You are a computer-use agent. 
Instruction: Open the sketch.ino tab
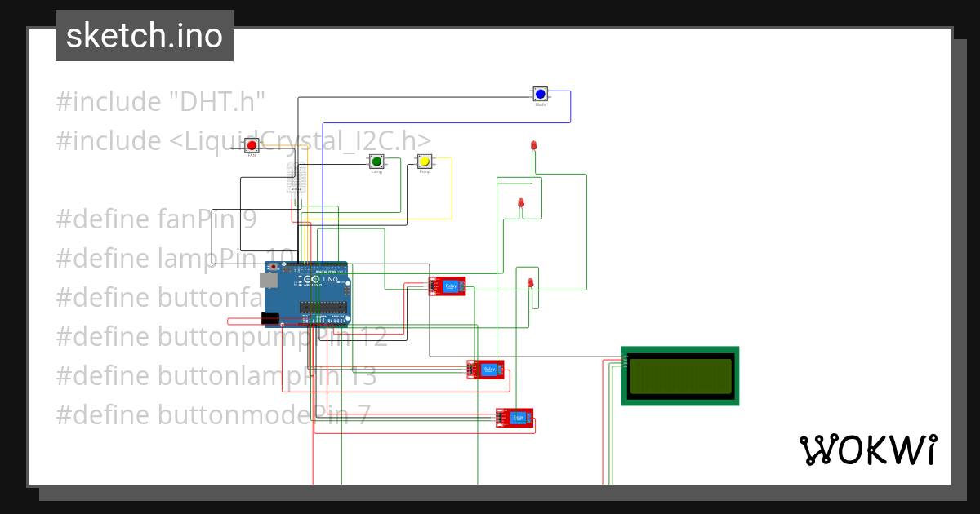144,35
